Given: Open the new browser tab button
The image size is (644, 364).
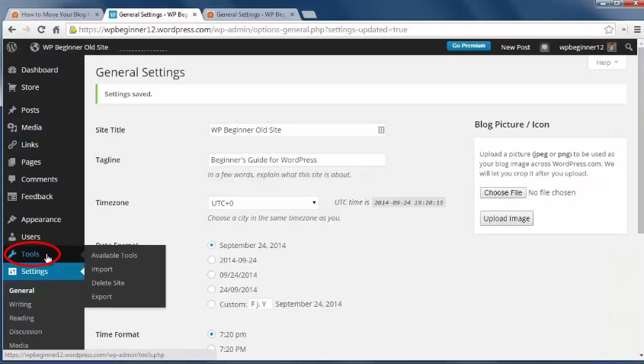Looking at the screenshot, I should point(309,14).
